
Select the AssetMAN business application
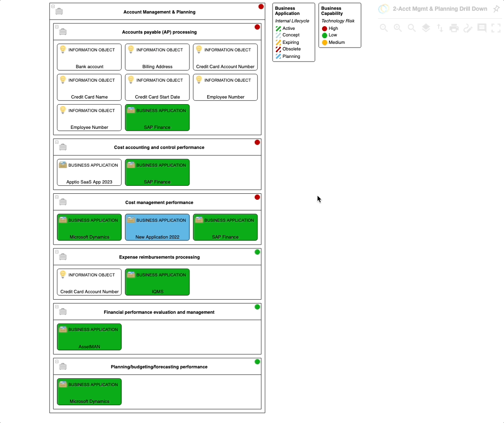tap(89, 337)
